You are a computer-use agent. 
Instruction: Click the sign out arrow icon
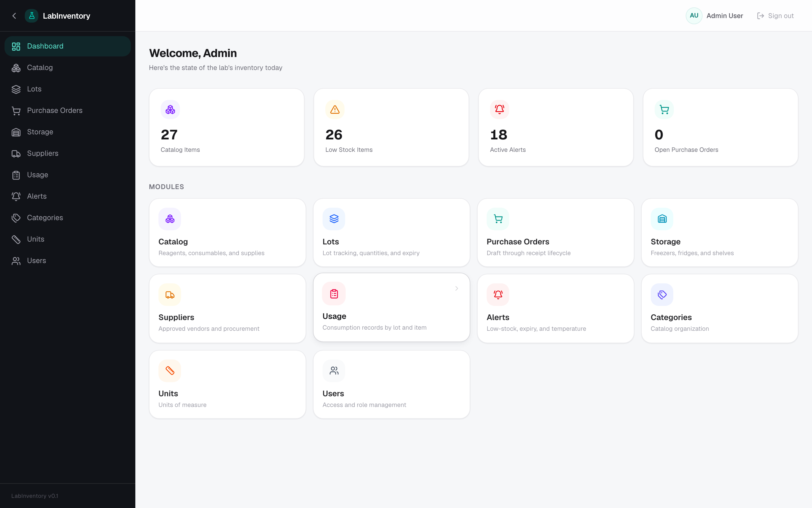[760, 16]
